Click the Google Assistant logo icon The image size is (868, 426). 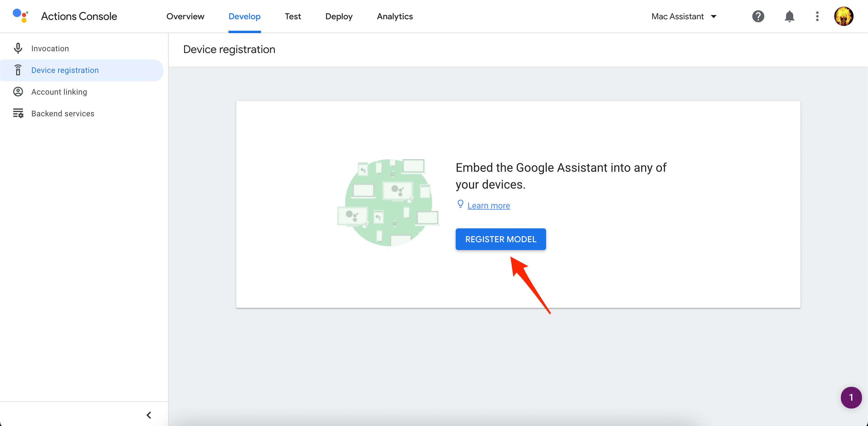point(20,16)
